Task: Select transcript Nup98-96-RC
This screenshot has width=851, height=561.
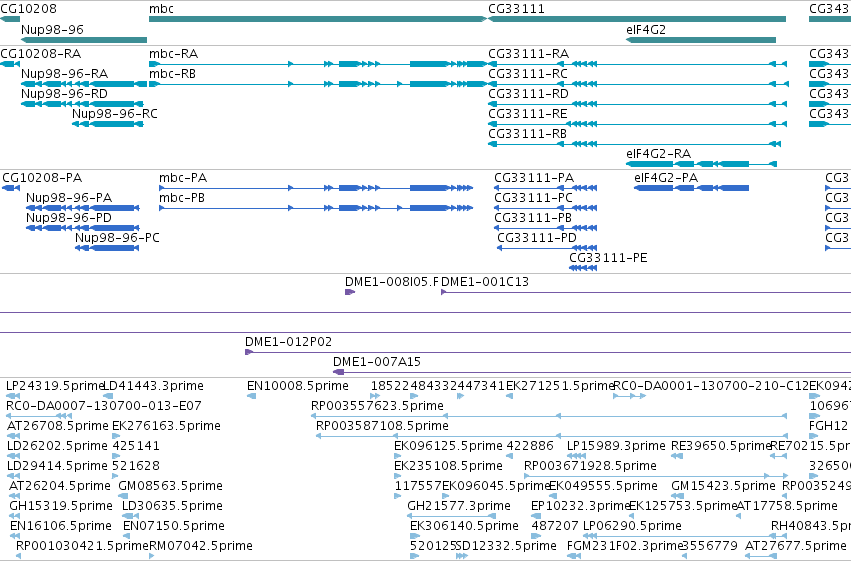Action: pos(107,124)
